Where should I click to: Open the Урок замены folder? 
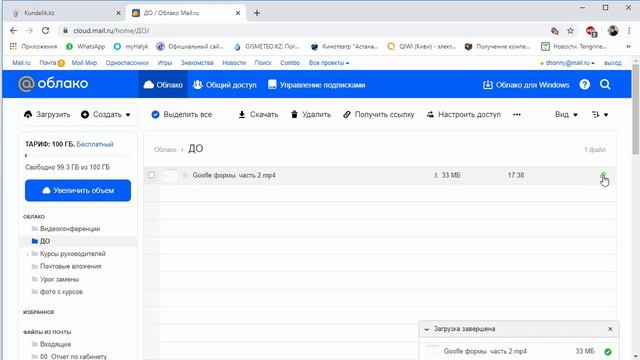[59, 279]
